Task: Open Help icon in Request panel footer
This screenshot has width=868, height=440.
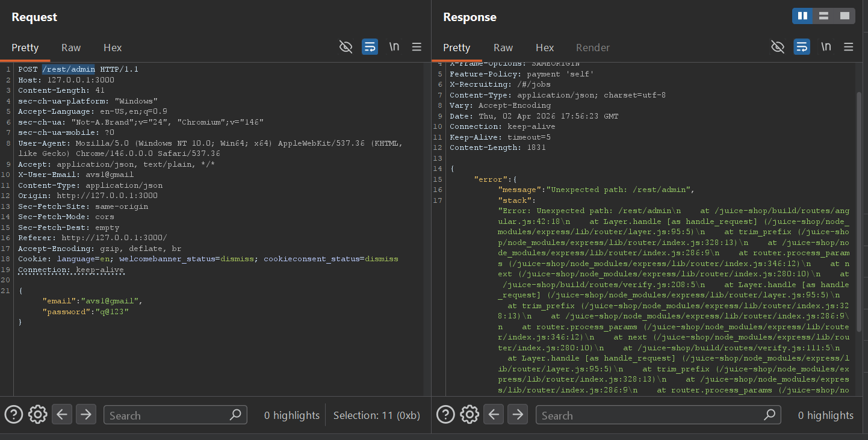Action: click(x=14, y=414)
